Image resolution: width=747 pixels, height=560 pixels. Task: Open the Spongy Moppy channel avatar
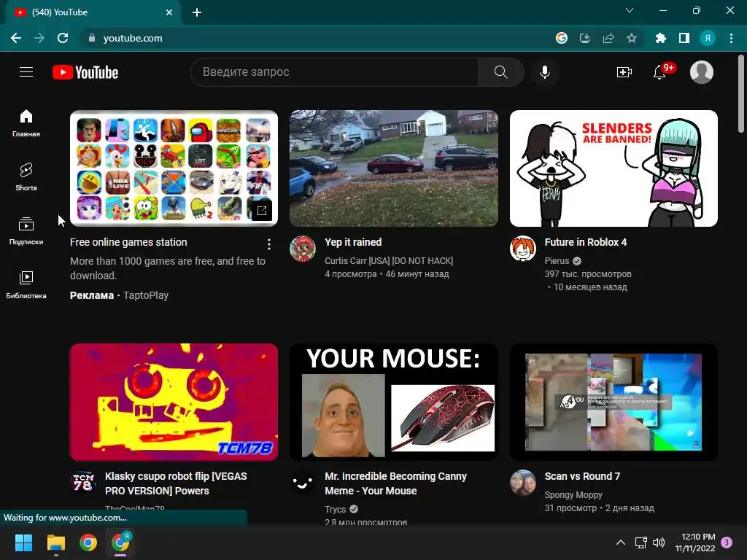522,483
